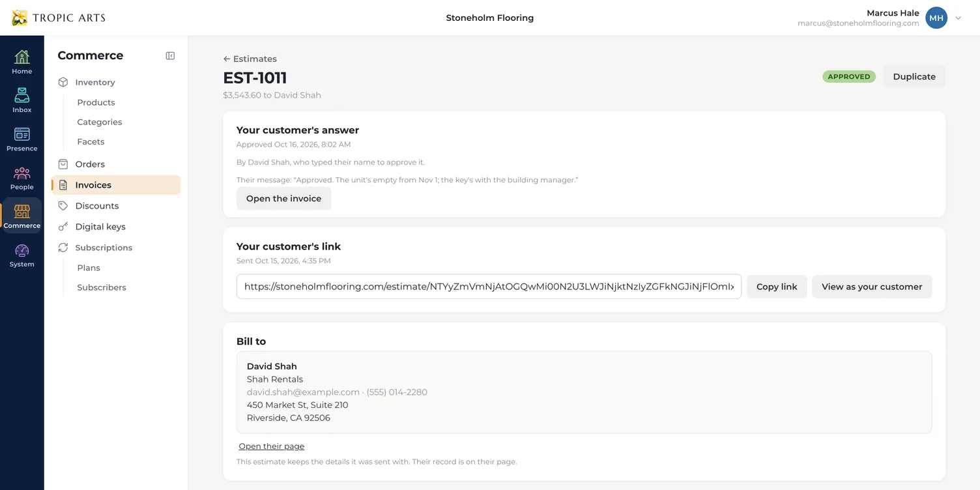The height and width of the screenshot is (490, 980).
Task: Click the Sent Oct 15, 2026 timestamp
Action: click(x=283, y=261)
